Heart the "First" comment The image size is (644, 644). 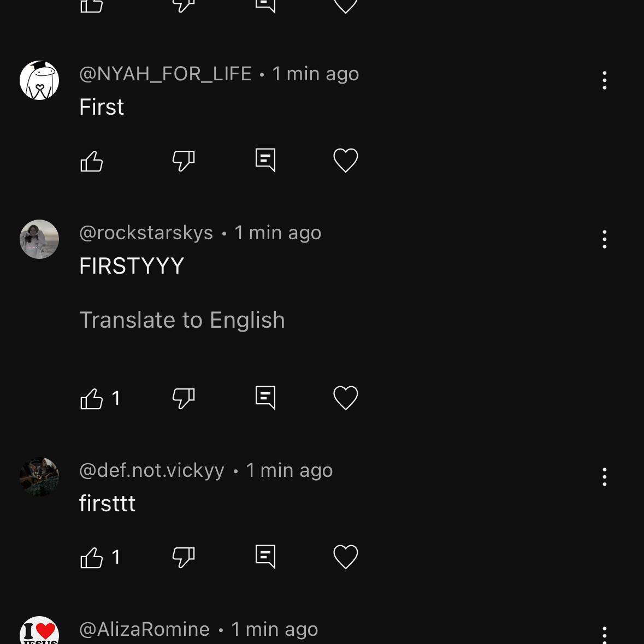(x=345, y=161)
